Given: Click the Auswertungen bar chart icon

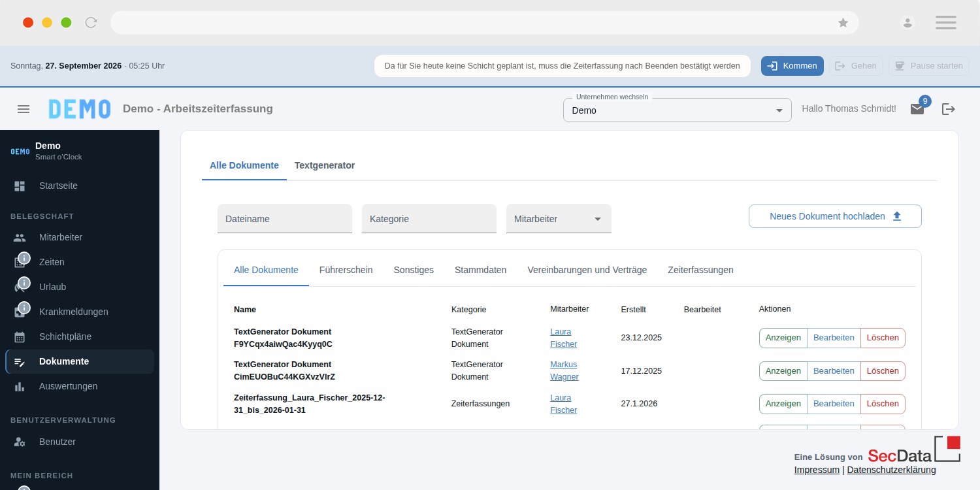Looking at the screenshot, I should pos(20,387).
